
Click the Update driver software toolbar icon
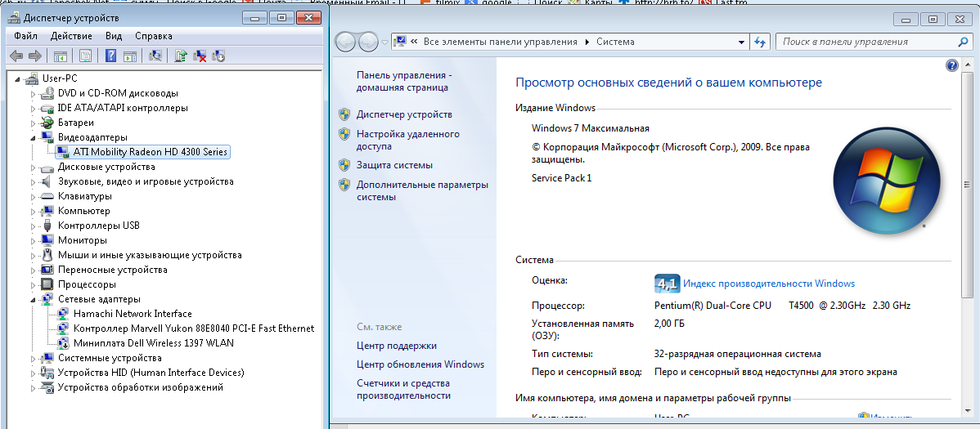pos(182,56)
